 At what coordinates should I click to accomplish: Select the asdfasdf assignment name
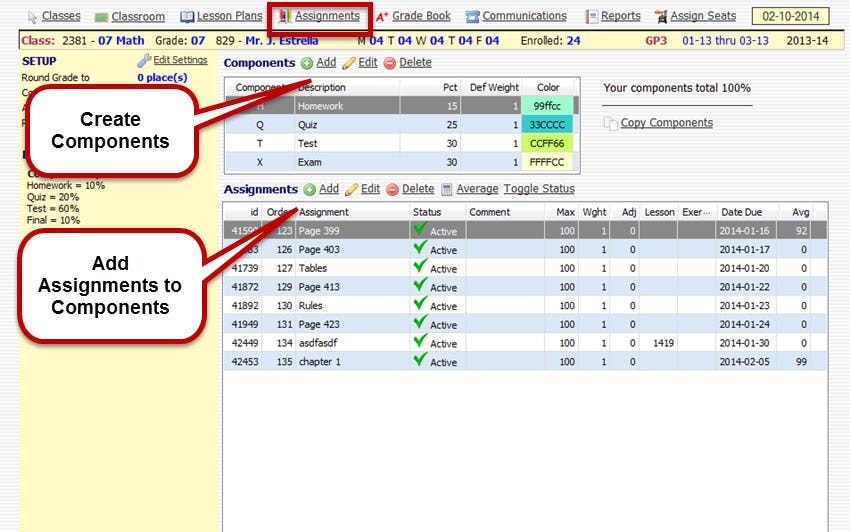(x=318, y=343)
